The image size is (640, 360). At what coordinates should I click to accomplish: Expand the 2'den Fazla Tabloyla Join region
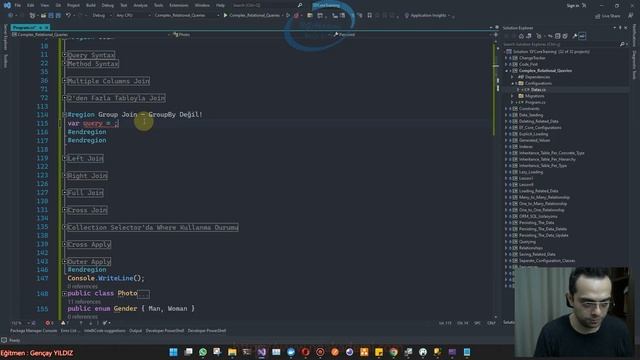64,98
